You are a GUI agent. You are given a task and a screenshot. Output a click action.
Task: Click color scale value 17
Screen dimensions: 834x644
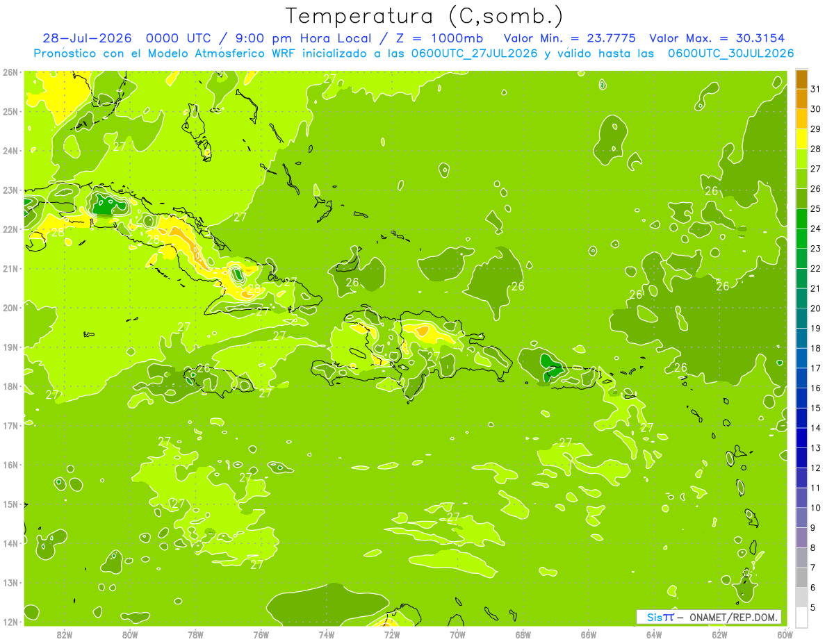click(x=816, y=368)
